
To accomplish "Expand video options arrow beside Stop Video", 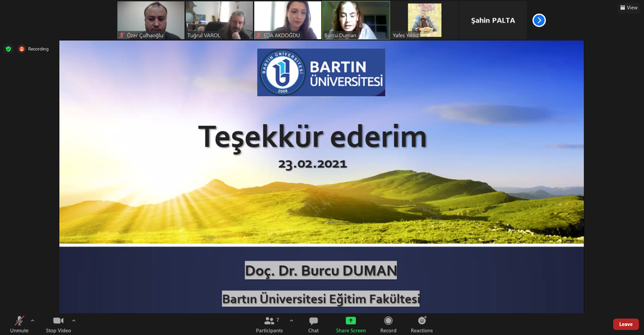I will (74, 320).
